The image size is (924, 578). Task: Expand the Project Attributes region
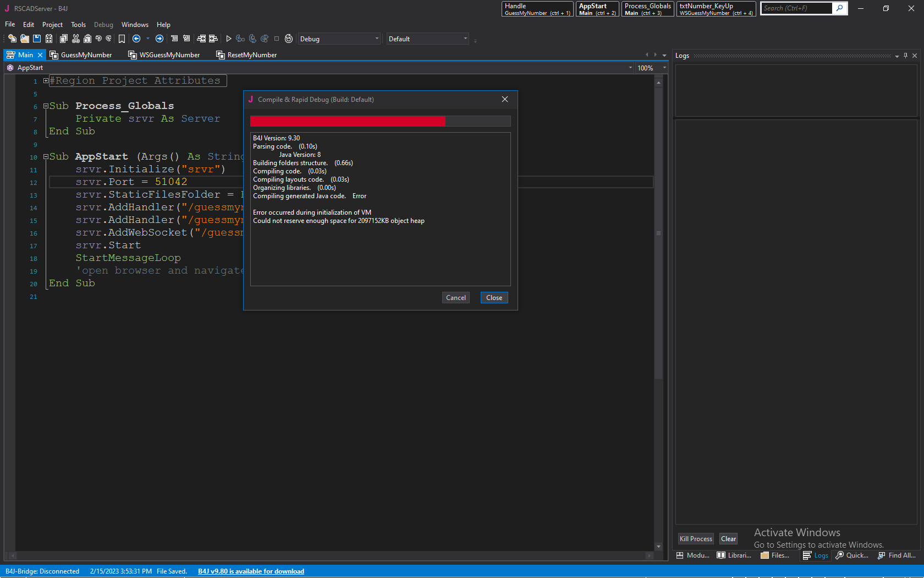point(46,81)
